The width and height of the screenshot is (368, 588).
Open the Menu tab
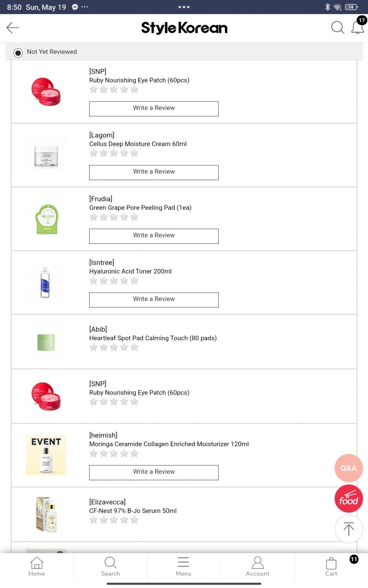(x=183, y=567)
